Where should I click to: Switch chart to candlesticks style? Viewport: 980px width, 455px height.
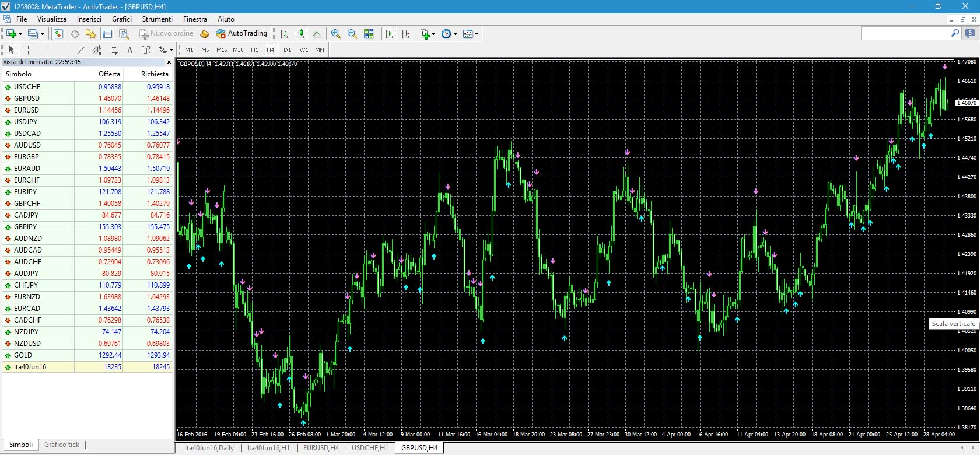(300, 34)
